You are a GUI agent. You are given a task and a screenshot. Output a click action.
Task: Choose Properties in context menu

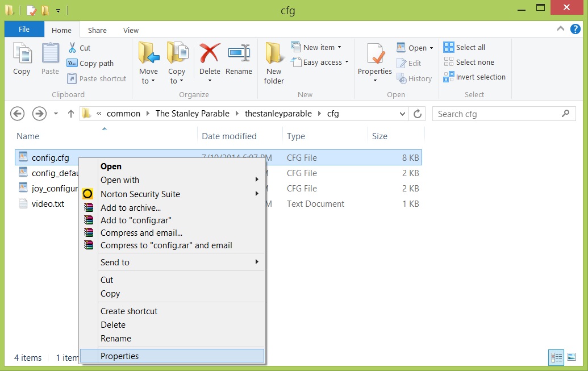coord(172,356)
